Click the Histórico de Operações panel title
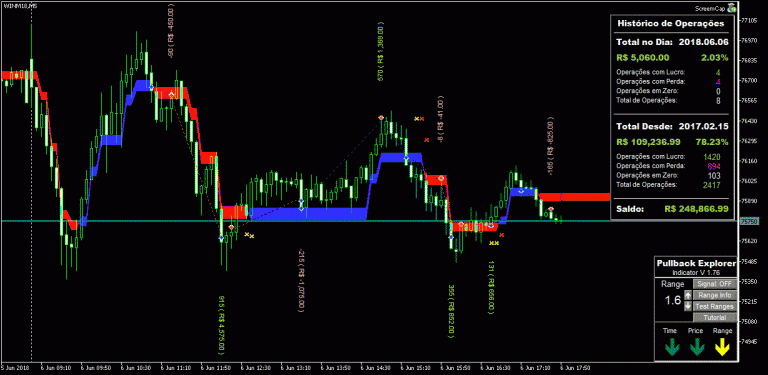The width and height of the screenshot is (768, 375). (671, 23)
